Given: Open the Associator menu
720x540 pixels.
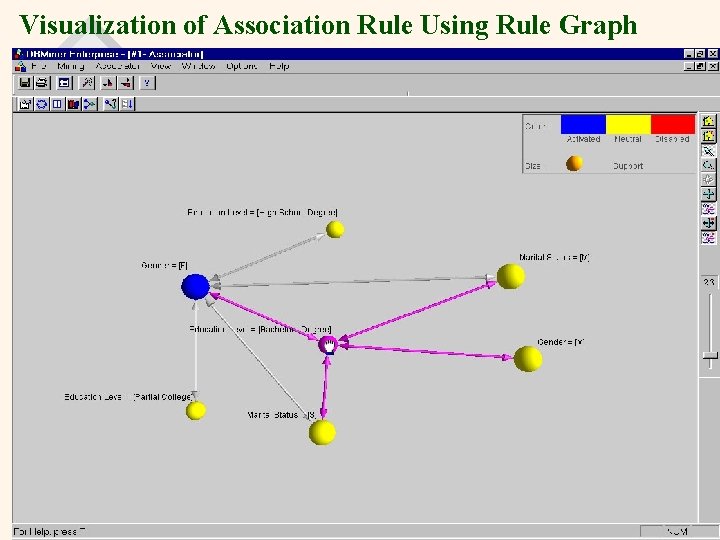Looking at the screenshot, I should pos(118,66).
